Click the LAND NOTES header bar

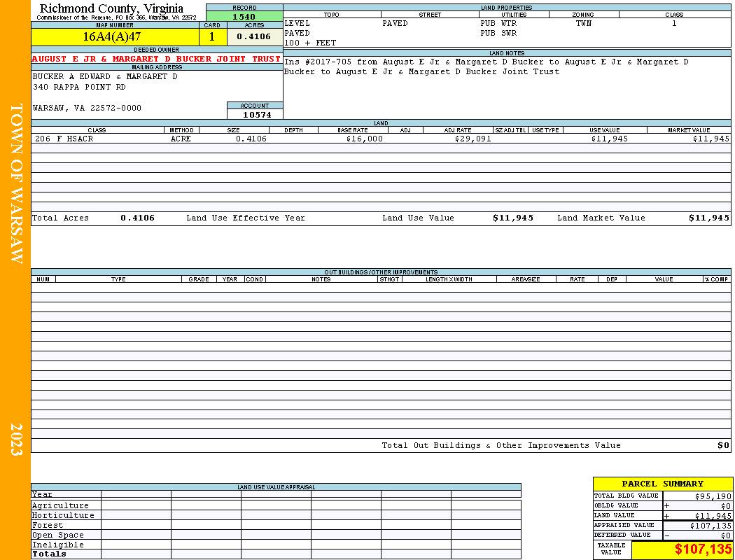point(507,53)
